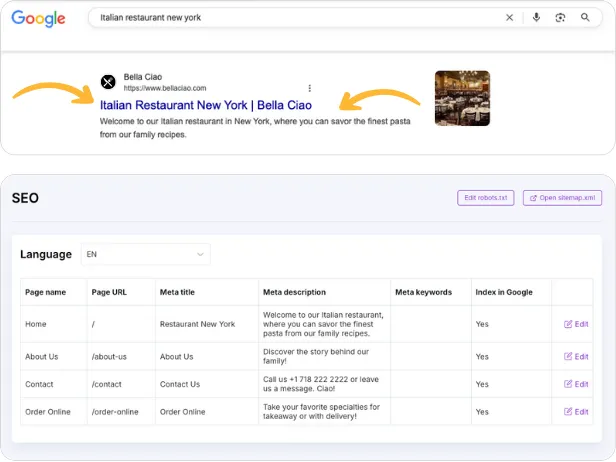616x462 pixels.
Task: Click the 'Welcome to our Italian restaurant,' Home meta description cell
Action: (x=323, y=324)
